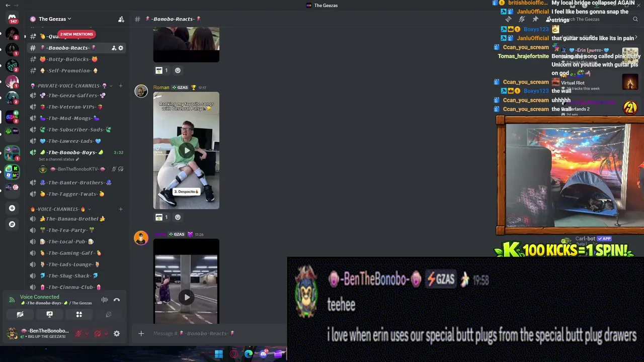Open pinned messages in channel header
Image resolution: width=644 pixels, height=362 pixels.
pos(535,19)
